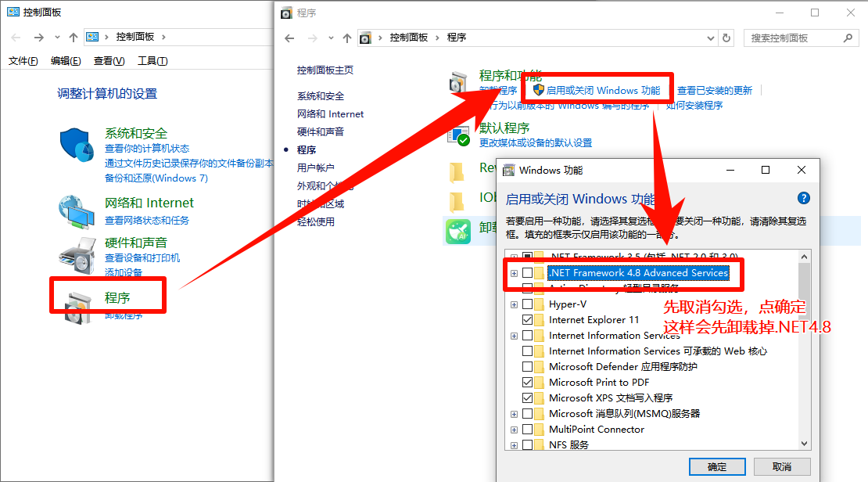Click the 确定 button
This screenshot has height=482, width=868.
717,466
